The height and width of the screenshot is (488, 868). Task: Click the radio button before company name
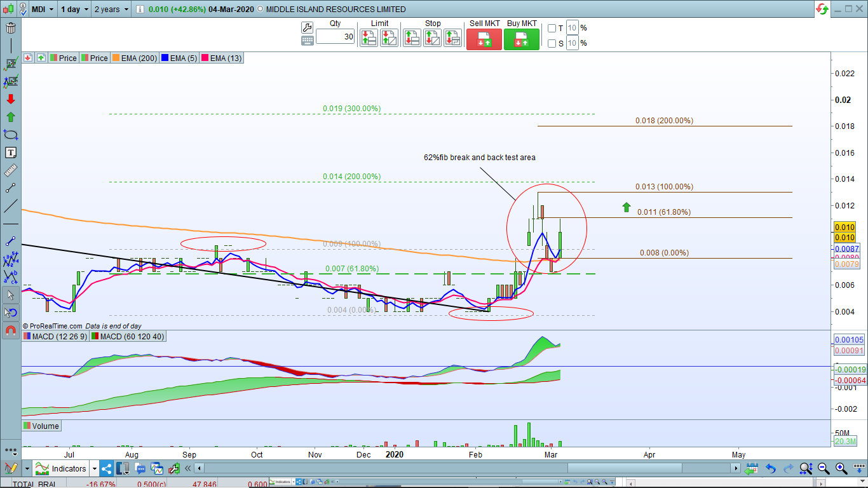click(260, 9)
